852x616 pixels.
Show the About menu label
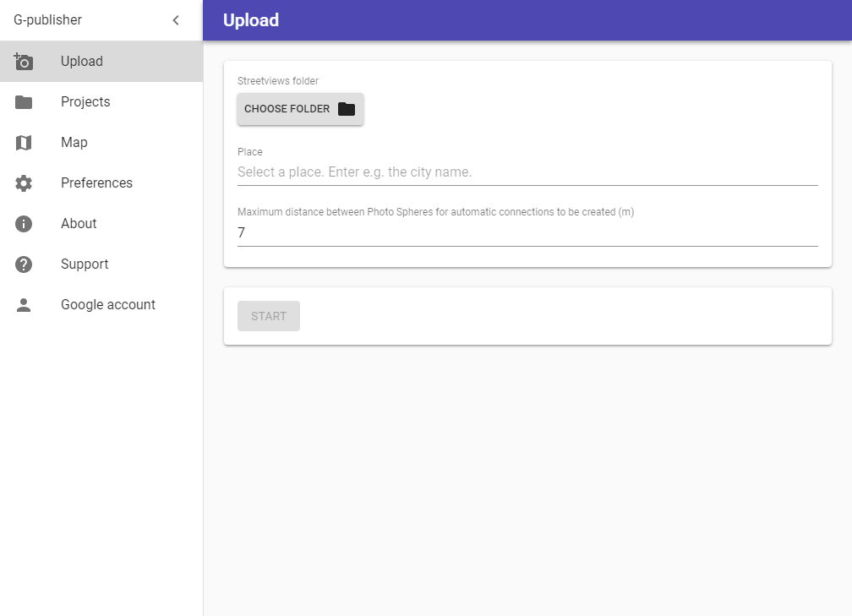[x=79, y=224]
